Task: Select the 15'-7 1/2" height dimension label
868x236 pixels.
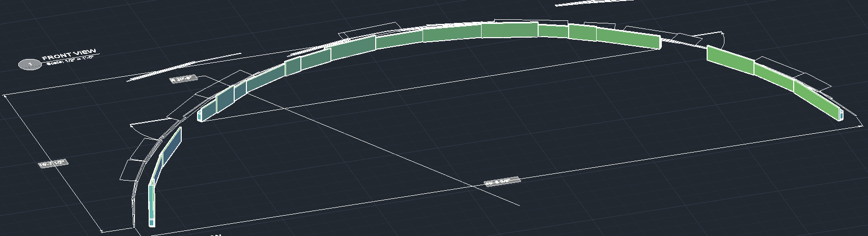Action: click(53, 163)
